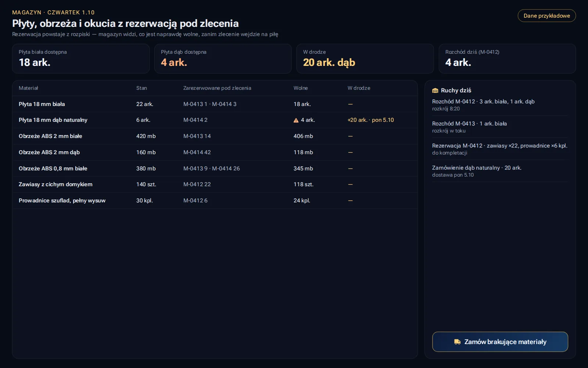The height and width of the screenshot is (368, 588).
Task: Click the Materiał column header
Action: click(28, 88)
